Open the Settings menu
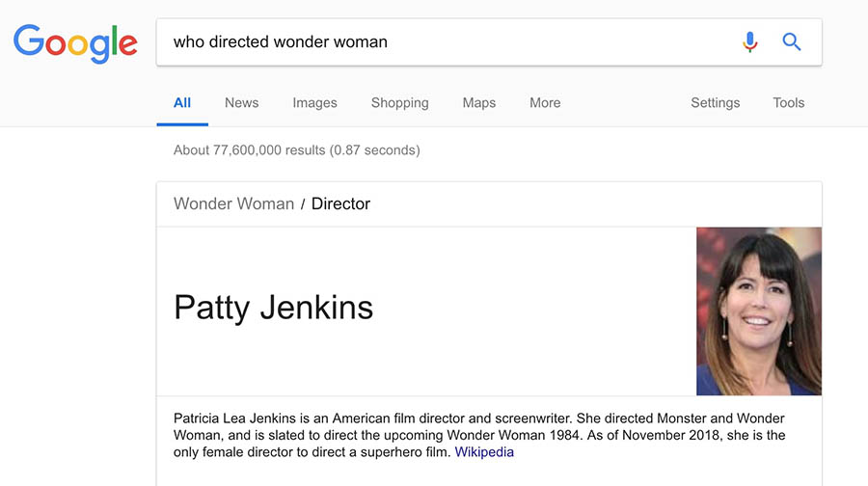The height and width of the screenshot is (486, 868). pos(715,103)
